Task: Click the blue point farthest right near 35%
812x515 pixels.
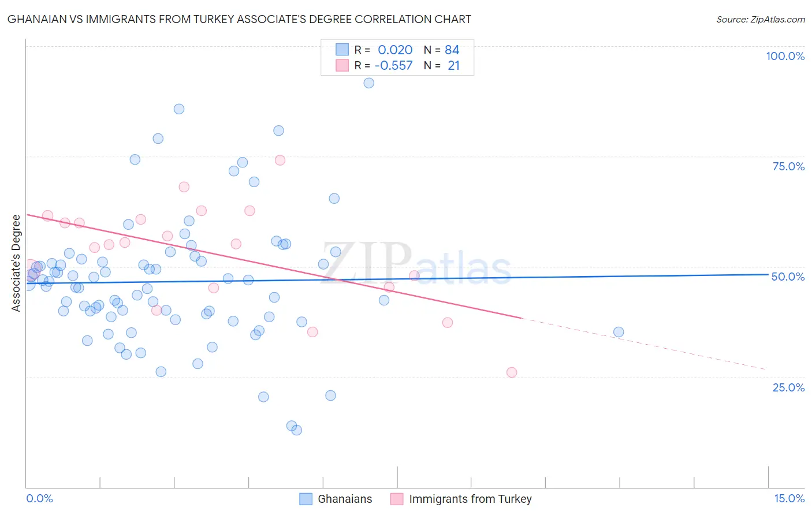Action: click(x=619, y=332)
